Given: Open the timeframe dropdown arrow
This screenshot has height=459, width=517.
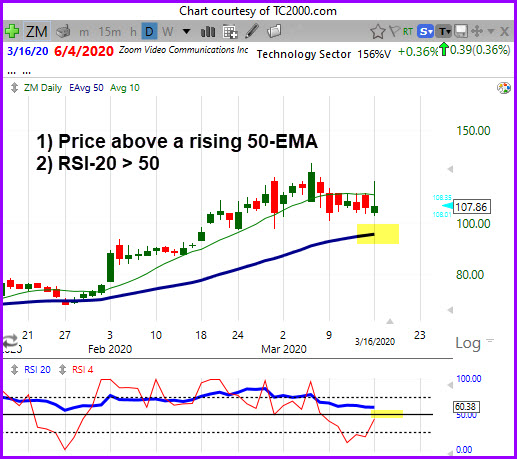Looking at the screenshot, I should click(x=187, y=32).
